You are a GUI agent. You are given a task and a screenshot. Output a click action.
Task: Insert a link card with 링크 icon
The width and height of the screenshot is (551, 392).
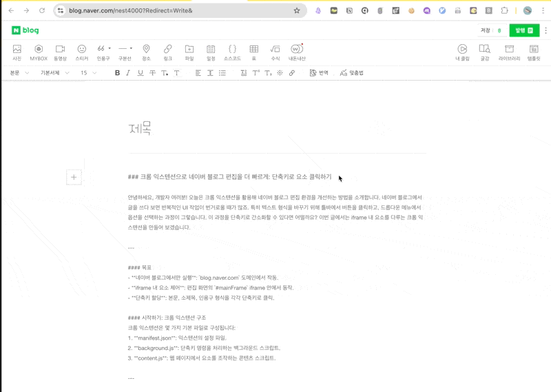click(167, 52)
